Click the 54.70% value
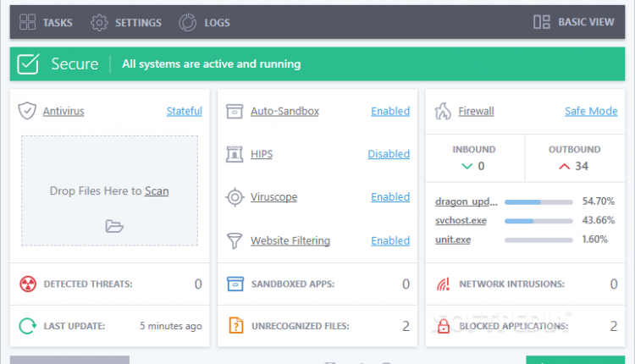635x364 pixels. [598, 201]
